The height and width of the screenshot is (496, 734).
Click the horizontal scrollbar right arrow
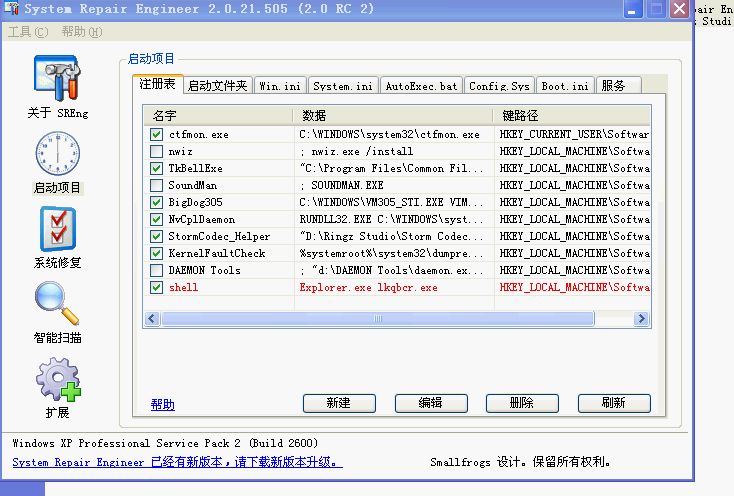pos(641,319)
